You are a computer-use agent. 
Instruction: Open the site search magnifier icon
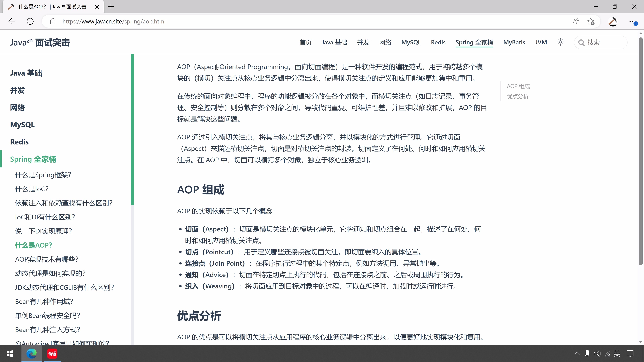(x=581, y=42)
